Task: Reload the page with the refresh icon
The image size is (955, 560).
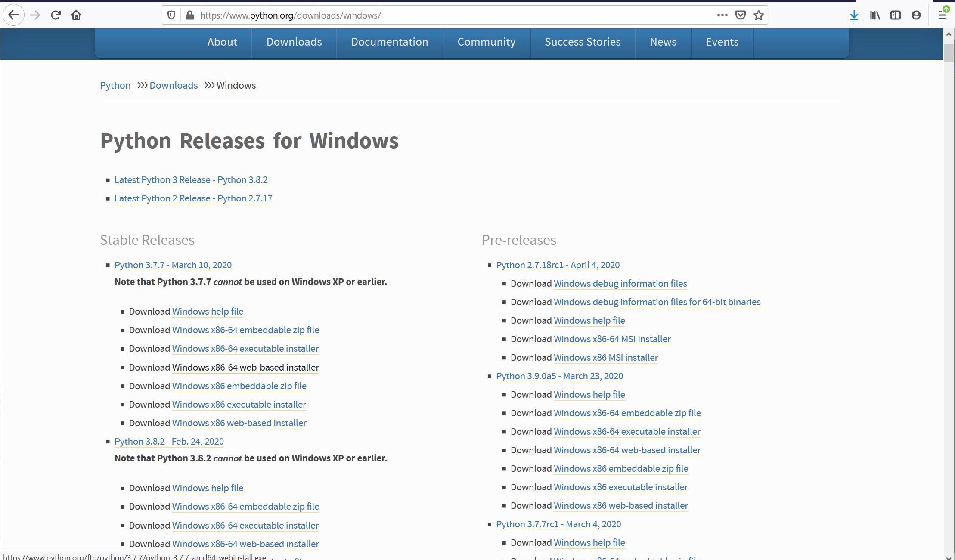Action: pyautogui.click(x=56, y=15)
